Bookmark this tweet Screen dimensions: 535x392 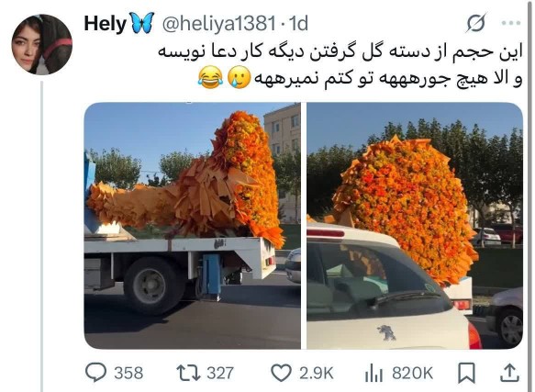point(466,373)
